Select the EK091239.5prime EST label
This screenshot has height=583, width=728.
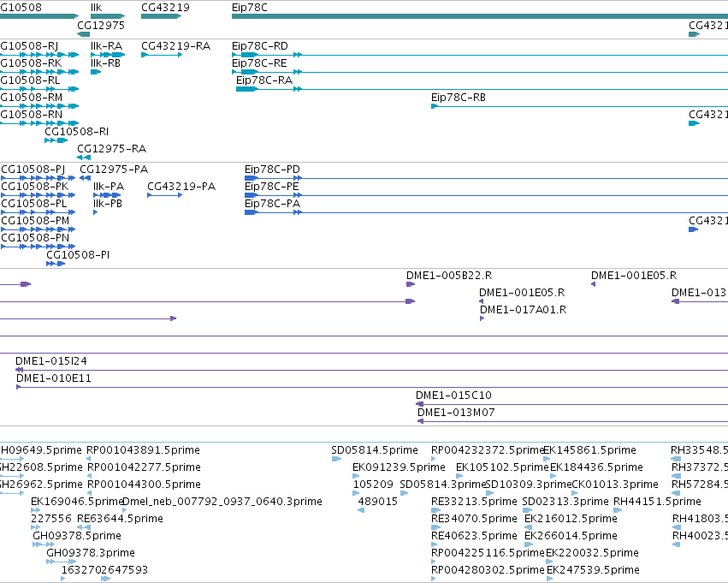(x=399, y=467)
